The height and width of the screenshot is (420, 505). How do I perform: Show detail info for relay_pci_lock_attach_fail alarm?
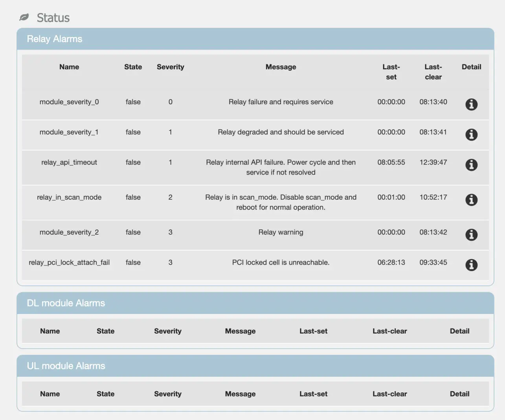point(471,265)
